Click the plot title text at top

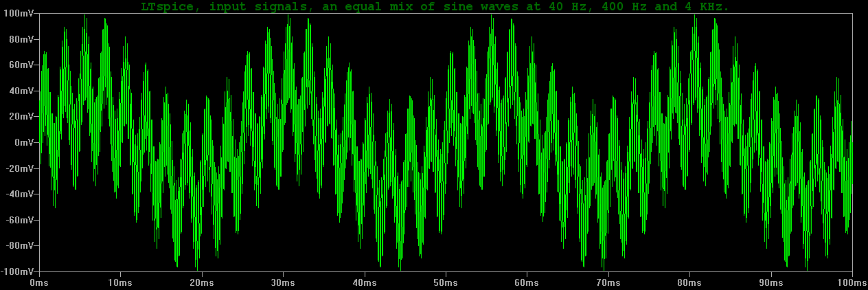point(434,6)
